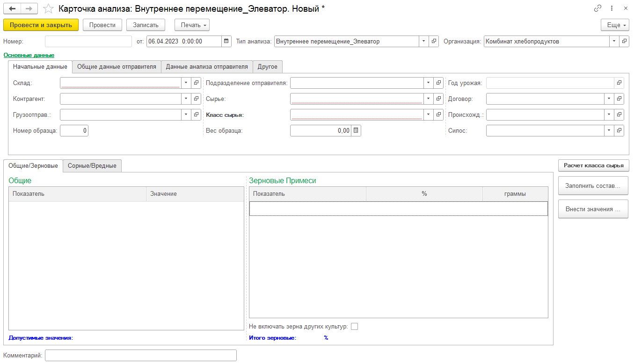Expand the Подразделение отправителя dropdown
This screenshot has width=634, height=364.
tap(428, 83)
